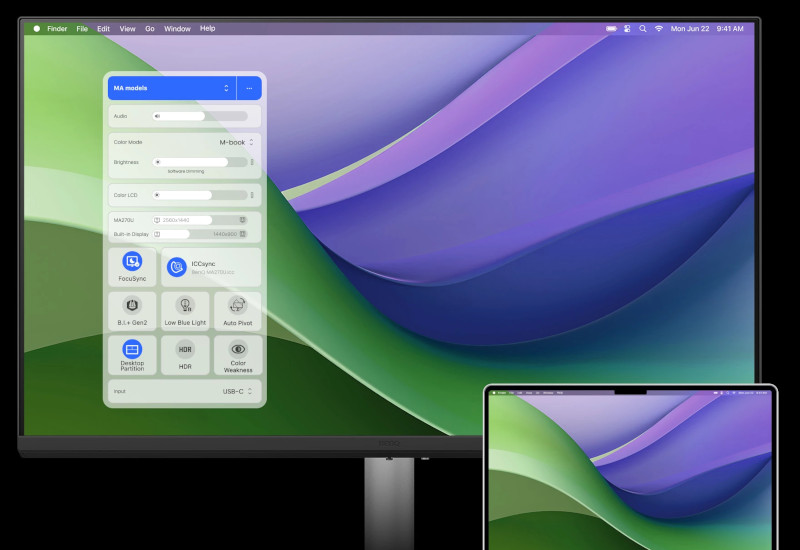Open the Input USB-C dropdown
800x550 pixels.
pos(237,392)
